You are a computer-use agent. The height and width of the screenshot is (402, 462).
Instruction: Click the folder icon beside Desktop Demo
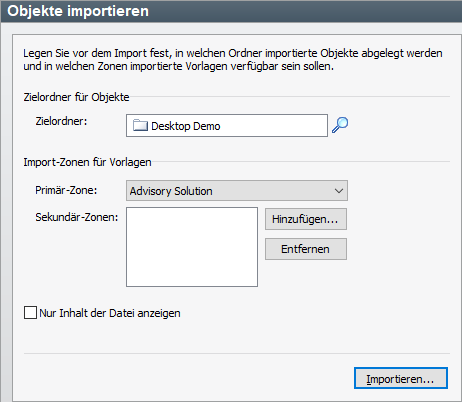[140, 126]
